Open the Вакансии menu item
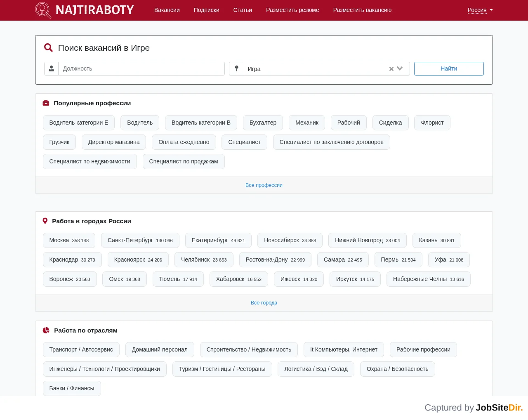The height and width of the screenshot is (420, 528). [x=167, y=10]
